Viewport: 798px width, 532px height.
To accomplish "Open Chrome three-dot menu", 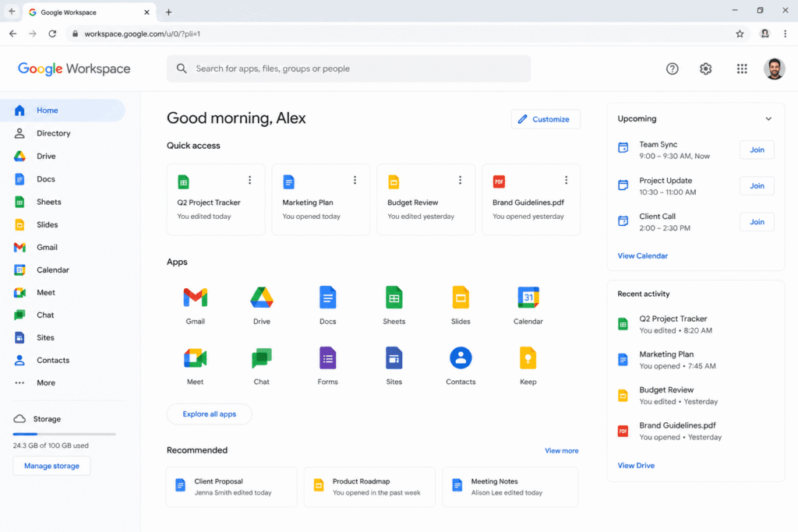I will (x=786, y=33).
